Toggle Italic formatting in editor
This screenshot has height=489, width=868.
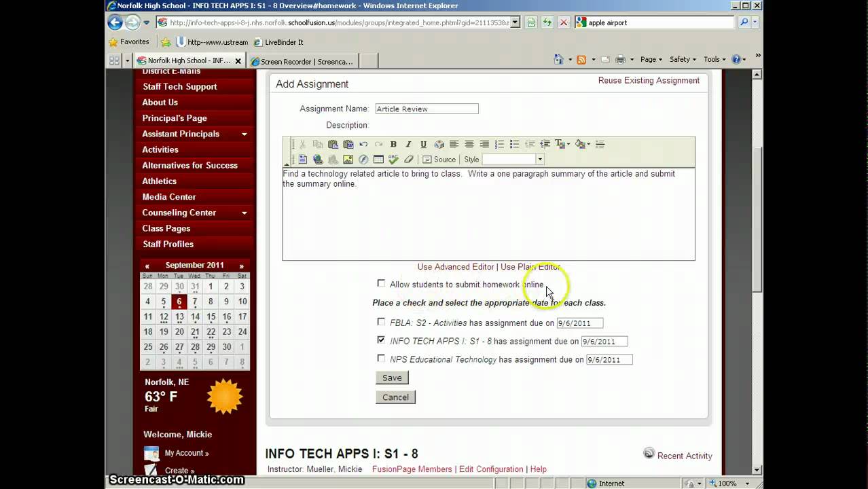tap(408, 144)
